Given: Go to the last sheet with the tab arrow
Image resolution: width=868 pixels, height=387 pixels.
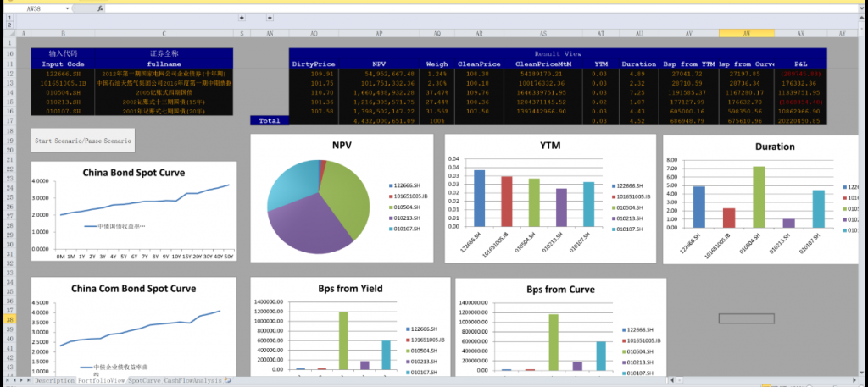Looking at the screenshot, I should coord(28,380).
